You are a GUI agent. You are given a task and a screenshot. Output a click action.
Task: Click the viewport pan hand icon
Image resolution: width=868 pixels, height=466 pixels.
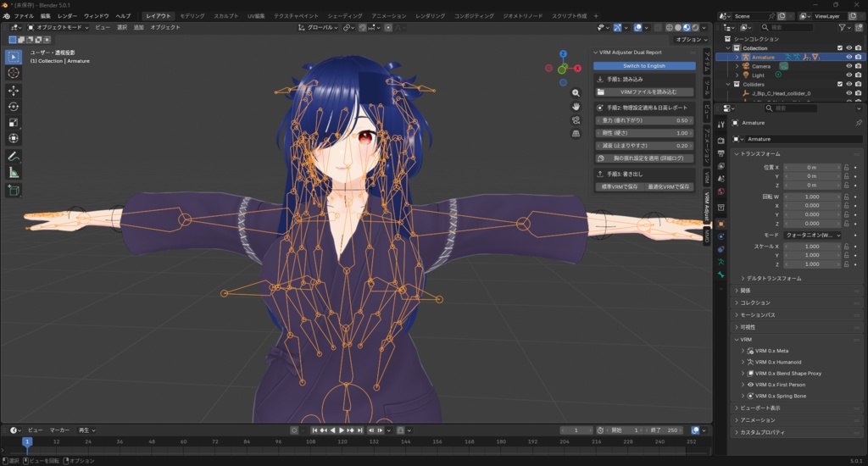tap(576, 106)
